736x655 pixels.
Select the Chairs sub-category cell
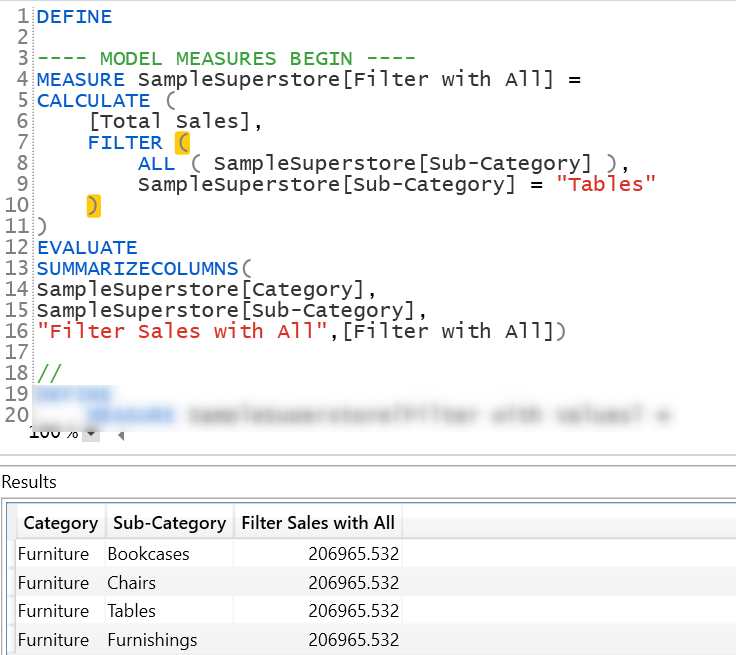[132, 582]
